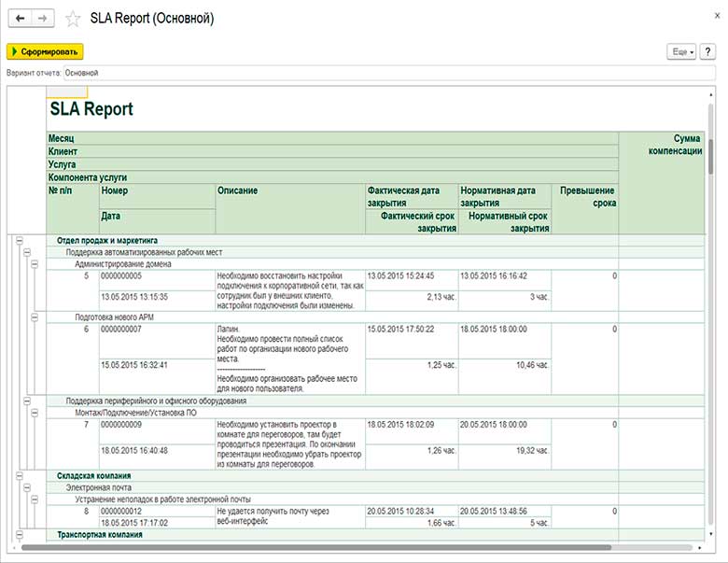Select the Превышение срока column header
The width and height of the screenshot is (728, 563).
click(x=585, y=208)
